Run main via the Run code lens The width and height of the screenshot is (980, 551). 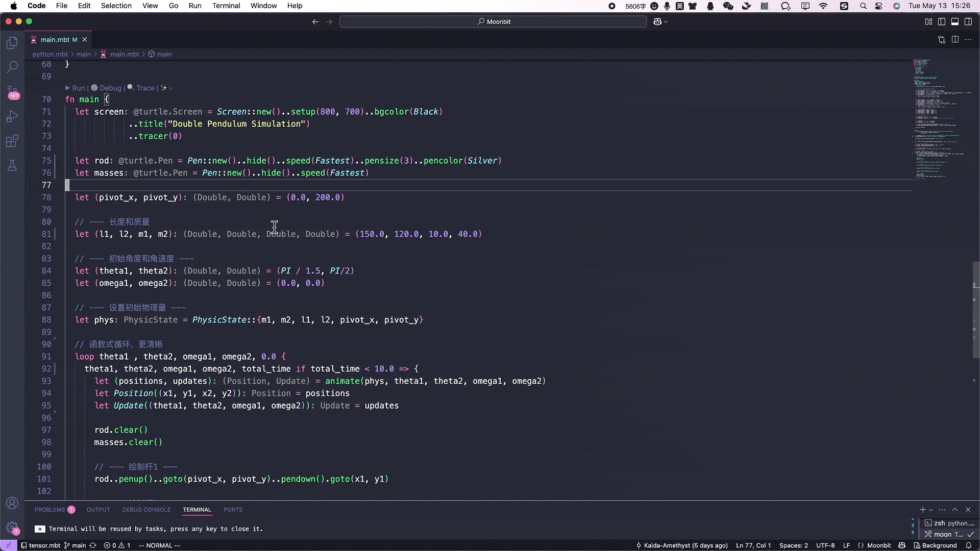pyautogui.click(x=78, y=88)
